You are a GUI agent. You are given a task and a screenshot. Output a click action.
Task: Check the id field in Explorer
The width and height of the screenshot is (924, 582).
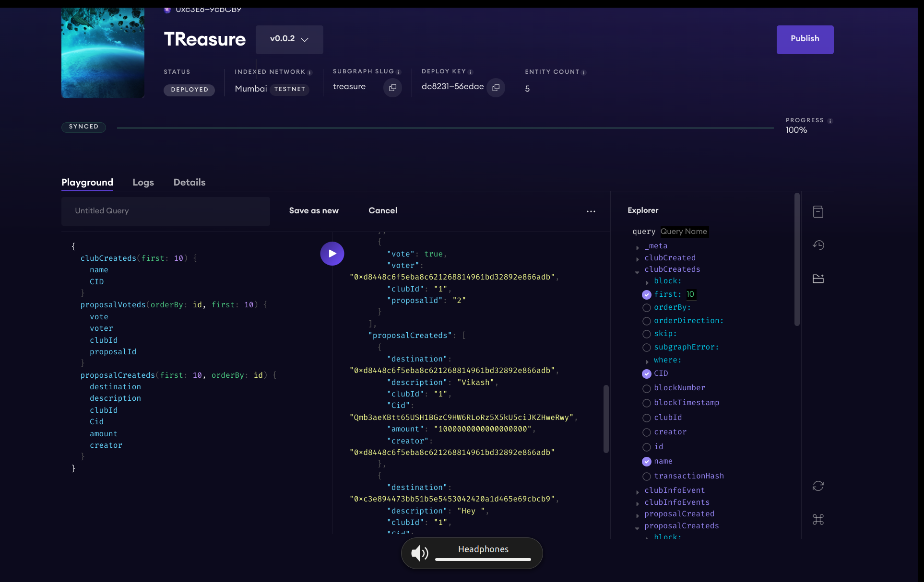pyautogui.click(x=647, y=447)
